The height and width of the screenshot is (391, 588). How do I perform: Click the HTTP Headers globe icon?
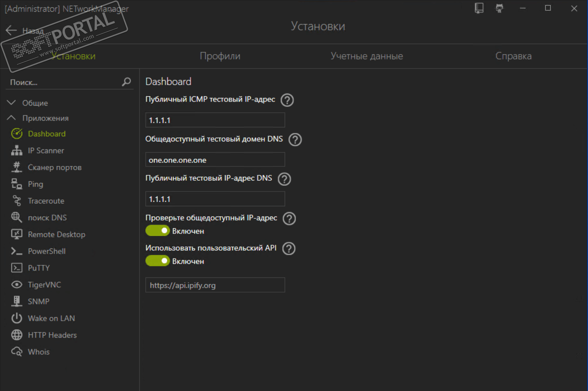(x=17, y=335)
